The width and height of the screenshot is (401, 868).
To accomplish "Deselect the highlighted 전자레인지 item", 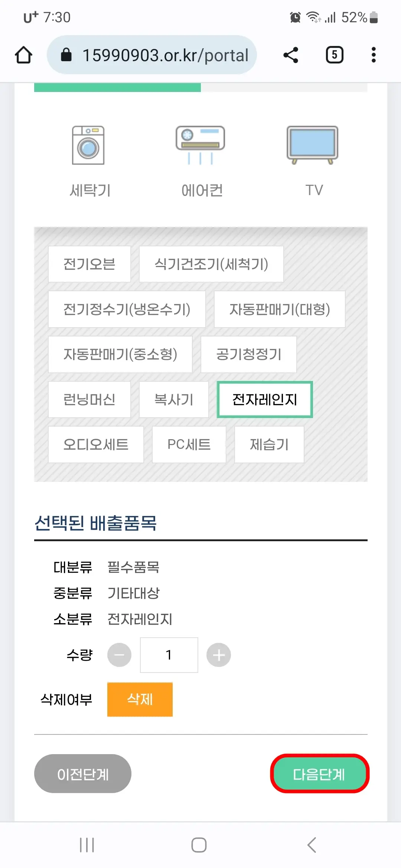I will pyautogui.click(x=264, y=400).
